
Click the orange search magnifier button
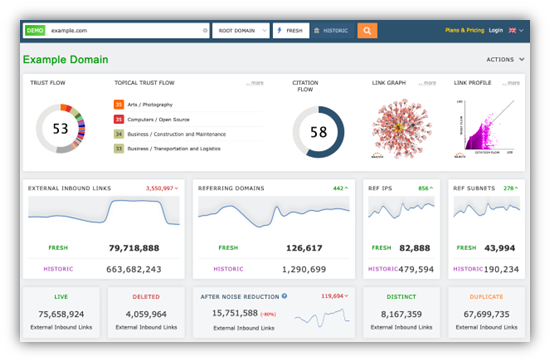[x=367, y=31]
